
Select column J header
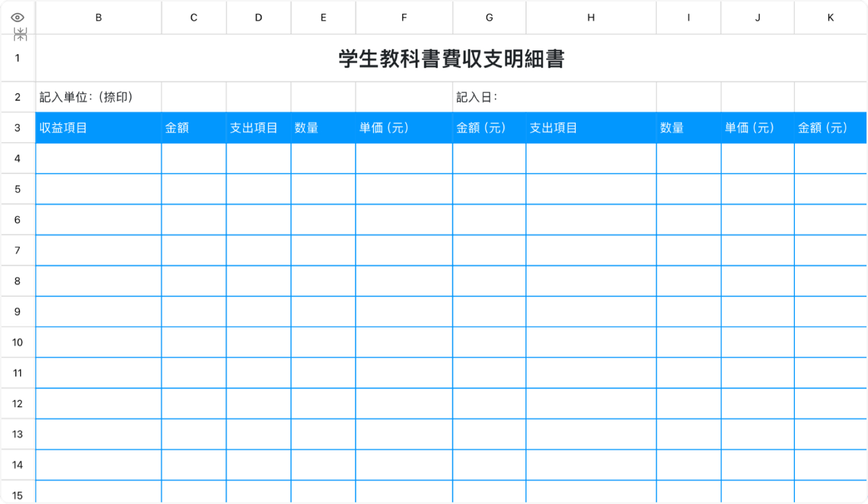[x=757, y=17]
